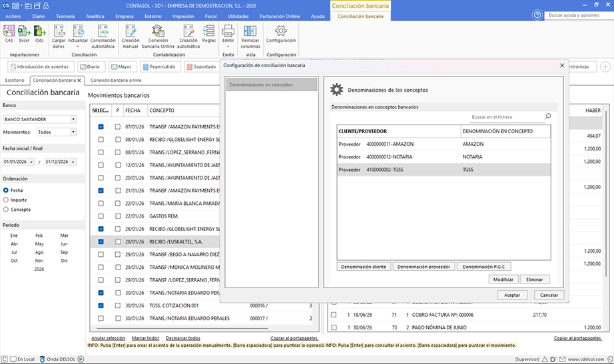Viewport: 614px width, 364px height.
Task: Click Modificar in the dialog
Action: tap(503, 279)
